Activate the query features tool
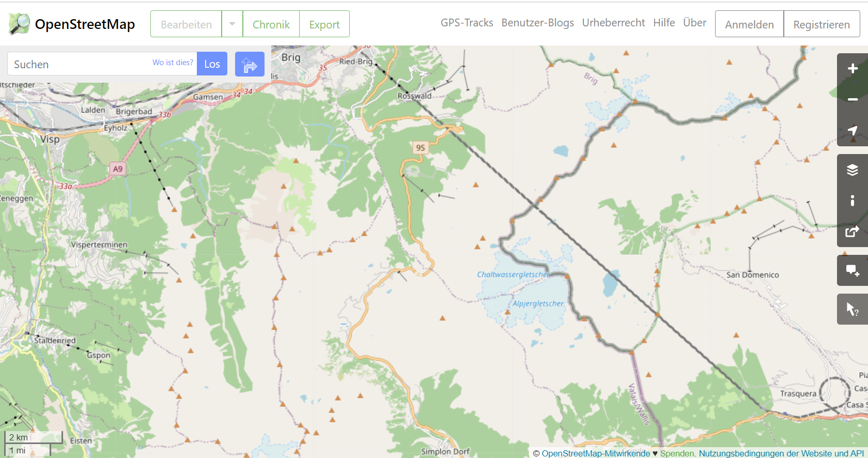 point(853,309)
